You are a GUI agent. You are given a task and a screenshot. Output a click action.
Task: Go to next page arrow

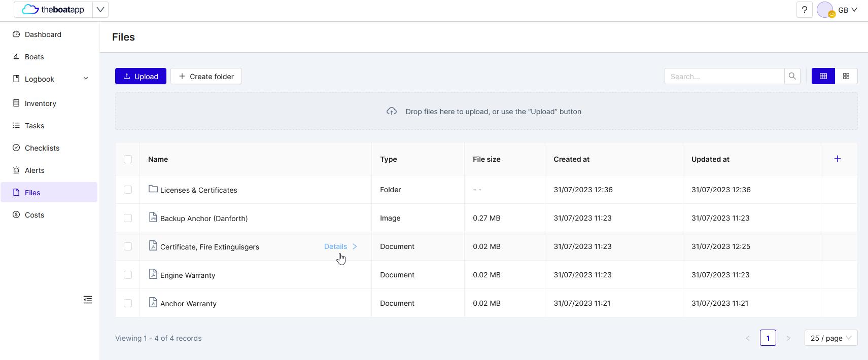[x=788, y=338]
